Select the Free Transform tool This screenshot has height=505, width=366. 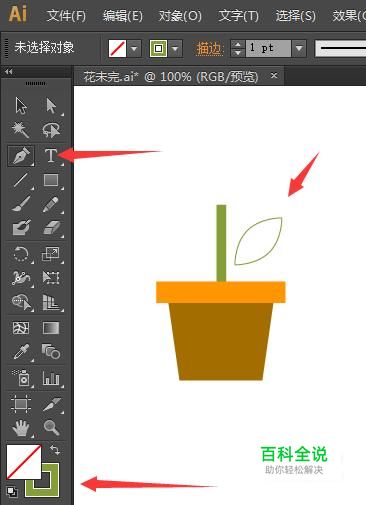(51, 278)
